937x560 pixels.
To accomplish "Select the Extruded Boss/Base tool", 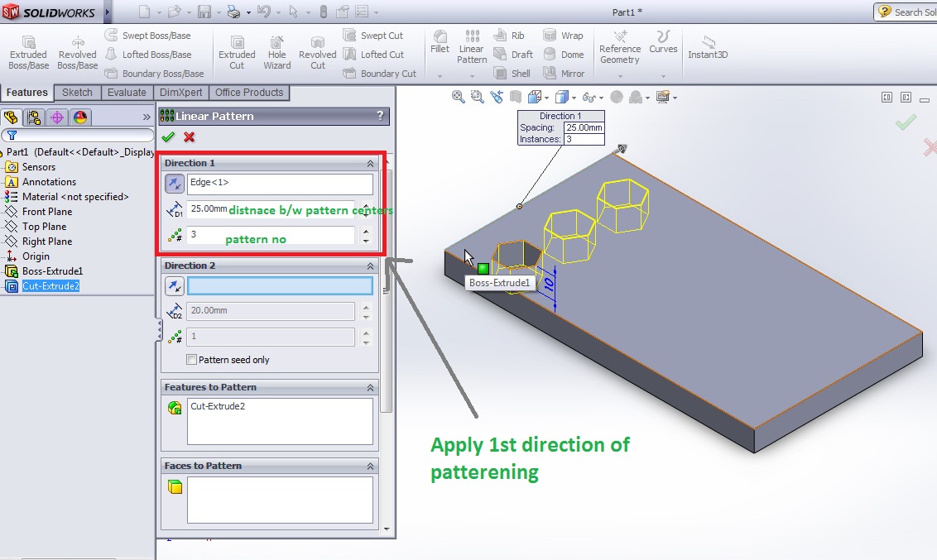I will [x=27, y=50].
